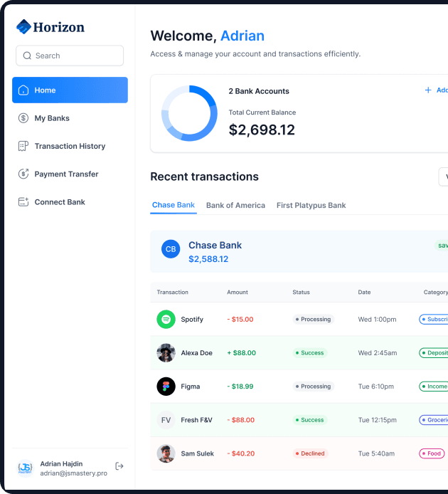Click the Figma transaction logo
Image resolution: width=448 pixels, height=494 pixels.
[166, 387]
